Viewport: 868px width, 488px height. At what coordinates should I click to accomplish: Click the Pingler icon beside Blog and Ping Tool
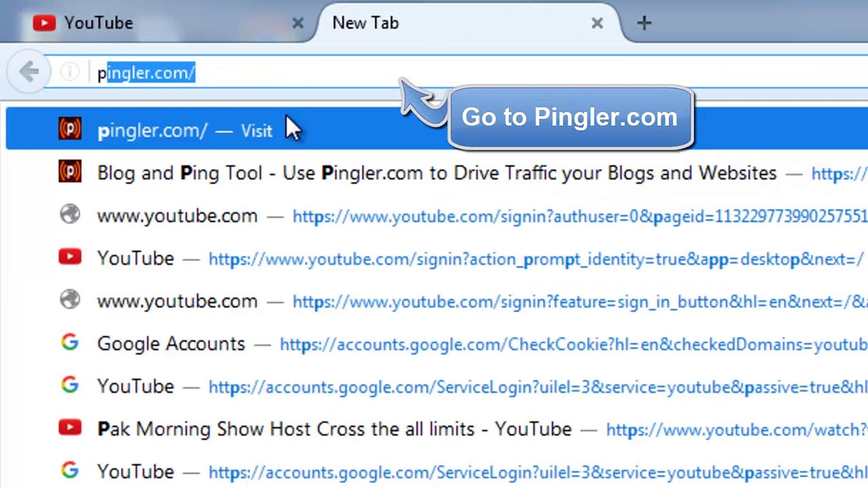point(70,171)
